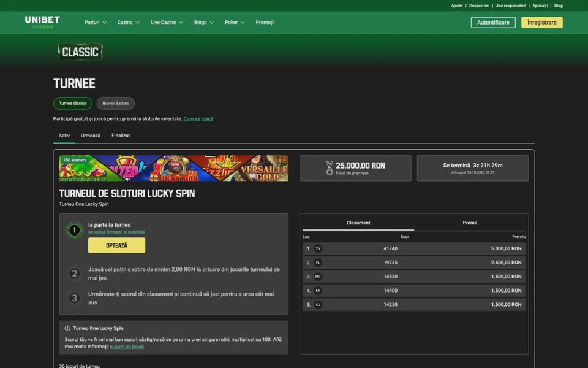588x368 pixels.
Task: Click the step 1 circle icon
Action: (x=74, y=230)
